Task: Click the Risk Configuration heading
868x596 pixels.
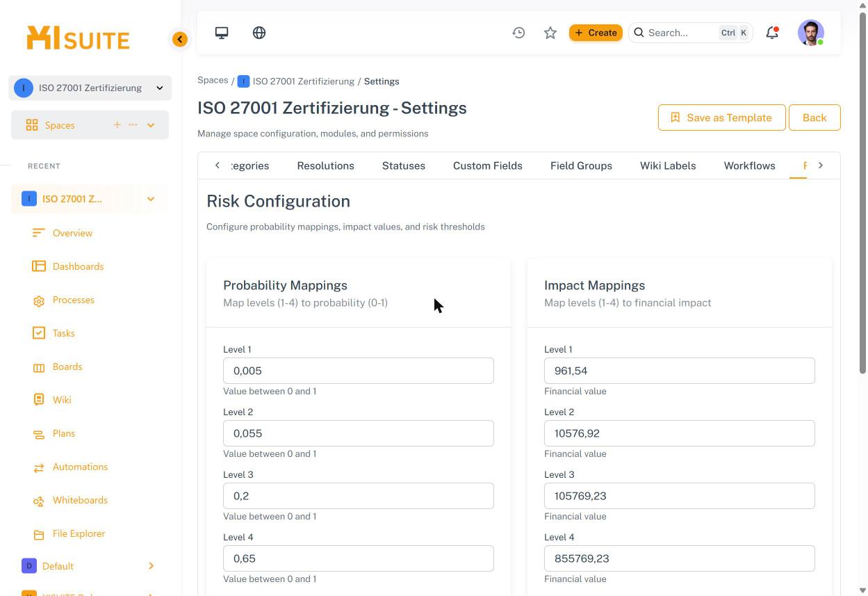Action: tap(278, 201)
